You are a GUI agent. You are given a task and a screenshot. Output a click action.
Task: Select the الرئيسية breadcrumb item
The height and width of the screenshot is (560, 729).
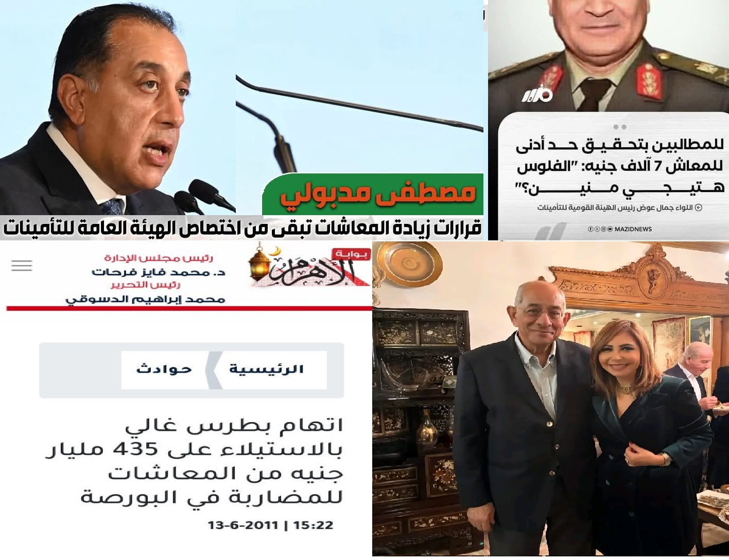pyautogui.click(x=266, y=370)
